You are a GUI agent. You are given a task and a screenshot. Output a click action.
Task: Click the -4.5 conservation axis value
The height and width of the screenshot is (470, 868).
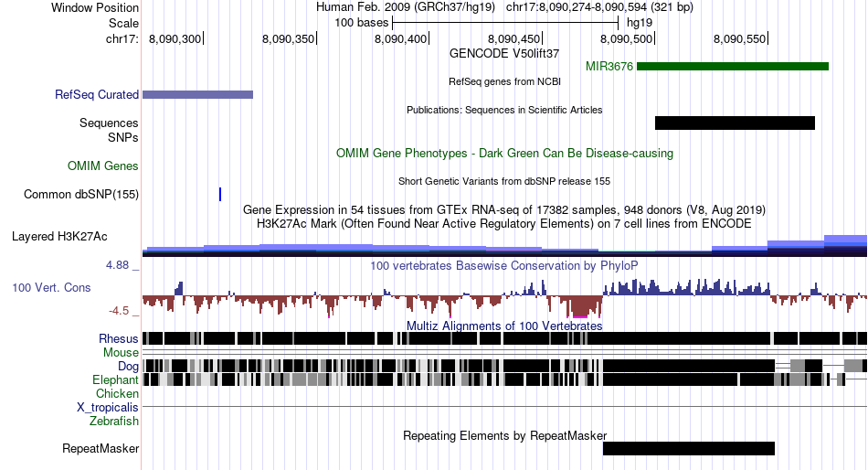point(119,311)
